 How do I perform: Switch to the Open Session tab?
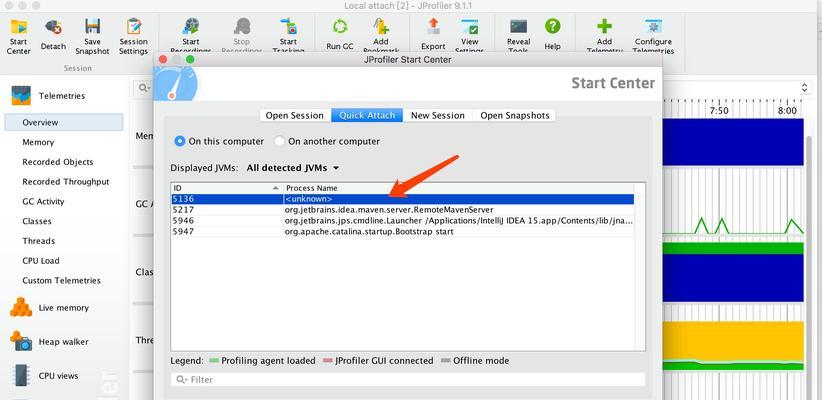[x=295, y=115]
